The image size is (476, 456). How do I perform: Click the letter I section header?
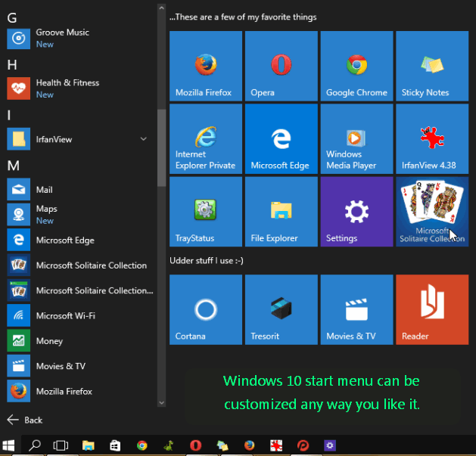point(9,115)
